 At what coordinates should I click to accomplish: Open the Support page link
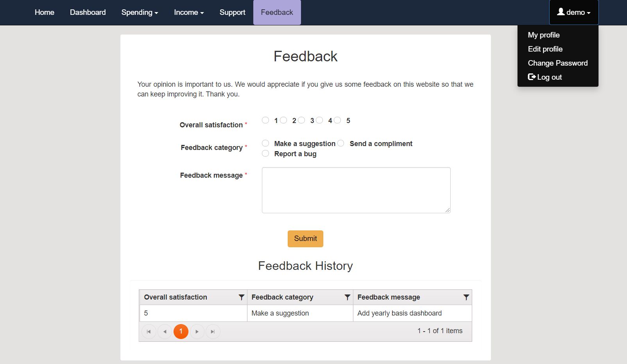point(232,12)
